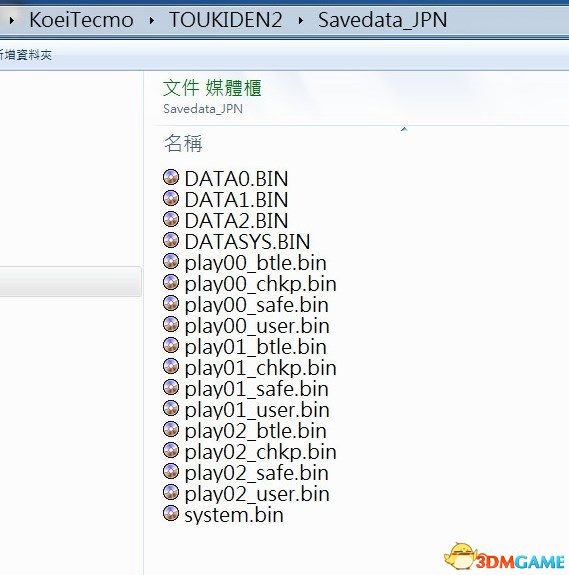The height and width of the screenshot is (575, 569).
Task: Expand the arrow after TOUKIDEN2 in breadcrumb
Action: 300,20
